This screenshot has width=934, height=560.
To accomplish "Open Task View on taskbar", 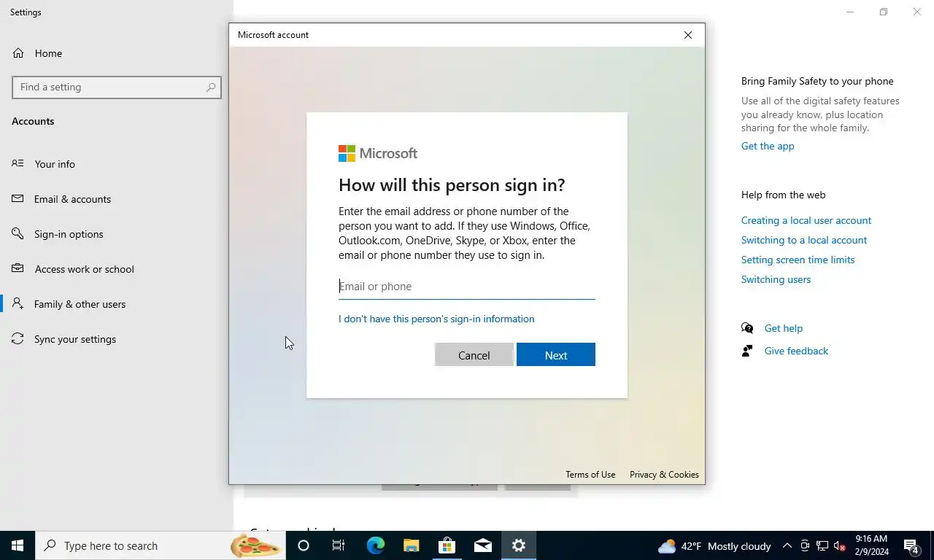I will click(x=339, y=545).
